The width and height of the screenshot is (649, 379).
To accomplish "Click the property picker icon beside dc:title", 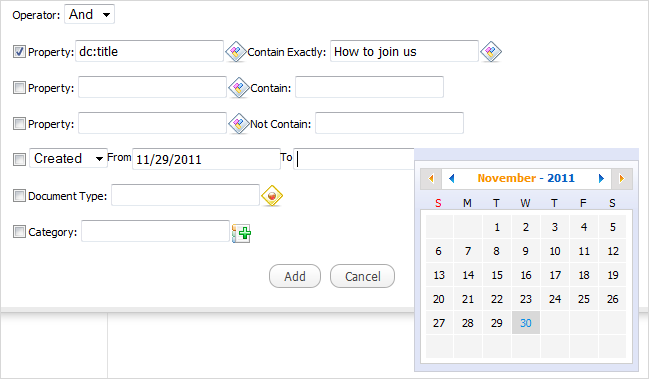I will click(236, 52).
